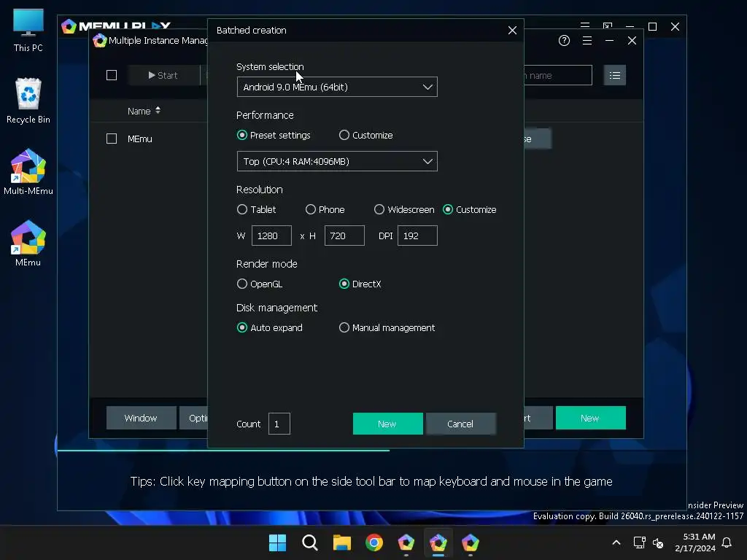Open Google Chrome from the taskbar
This screenshot has width=747, height=560.
click(x=374, y=542)
